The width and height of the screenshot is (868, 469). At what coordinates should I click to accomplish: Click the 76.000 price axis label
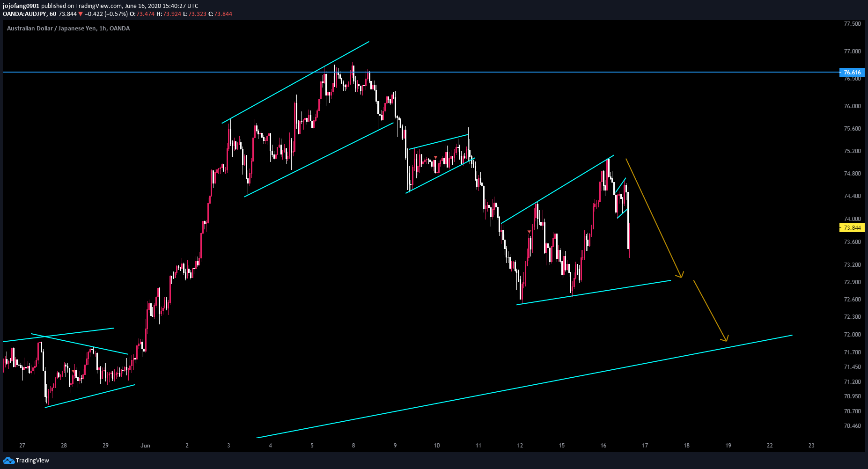852,106
